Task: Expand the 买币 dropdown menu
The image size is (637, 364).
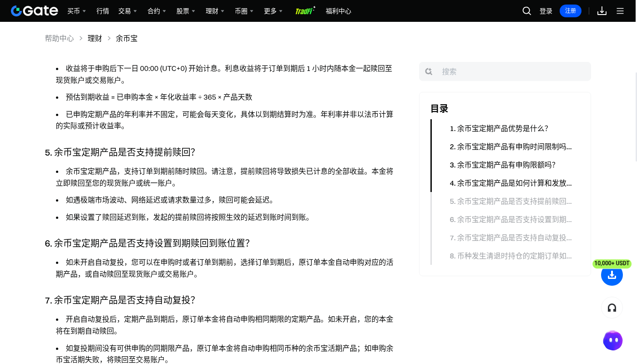Action: 77,11
